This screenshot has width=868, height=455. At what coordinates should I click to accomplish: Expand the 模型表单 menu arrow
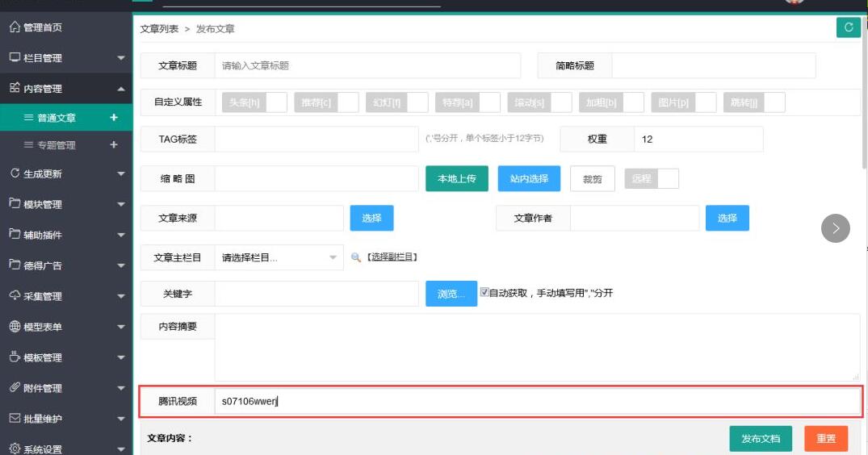click(120, 328)
